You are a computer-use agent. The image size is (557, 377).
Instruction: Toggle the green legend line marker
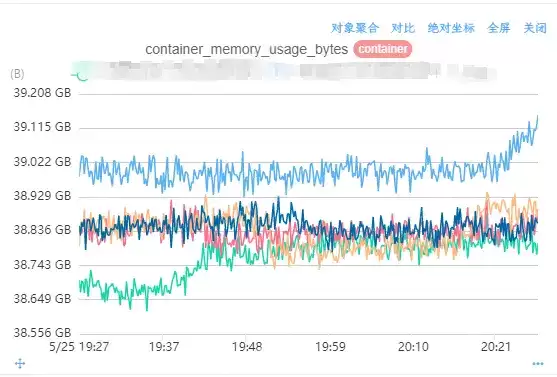(81, 75)
